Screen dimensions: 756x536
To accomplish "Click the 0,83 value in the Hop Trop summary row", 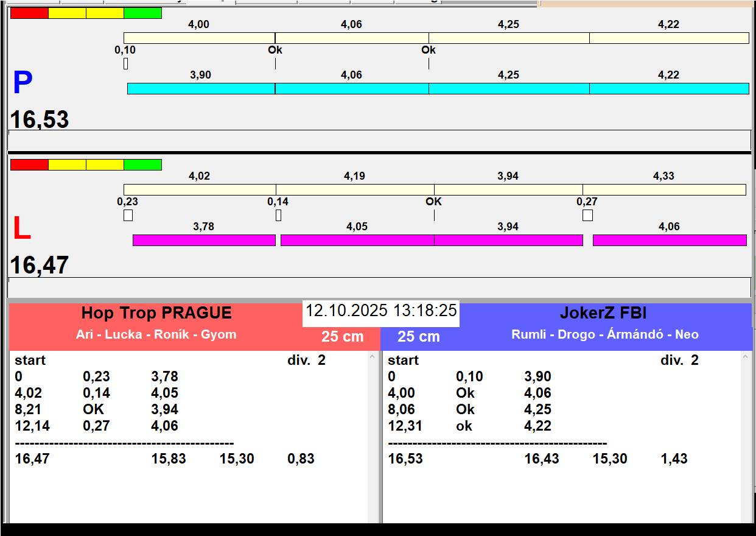I will tap(301, 459).
